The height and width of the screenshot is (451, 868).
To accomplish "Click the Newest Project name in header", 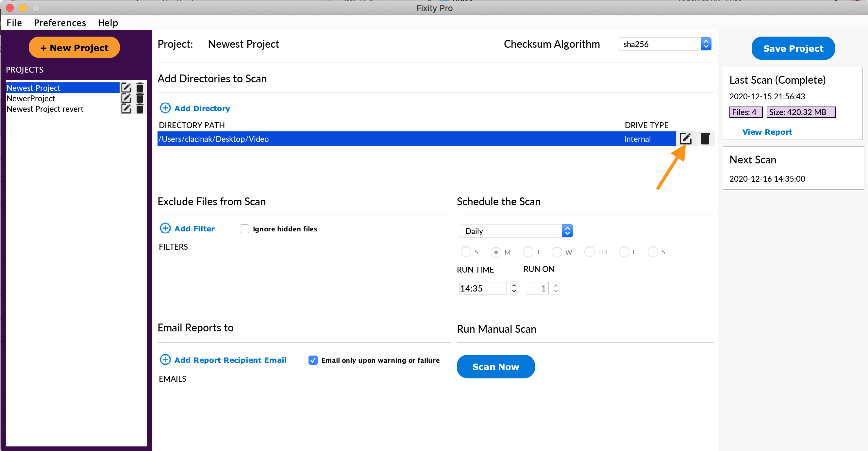I will point(243,44).
